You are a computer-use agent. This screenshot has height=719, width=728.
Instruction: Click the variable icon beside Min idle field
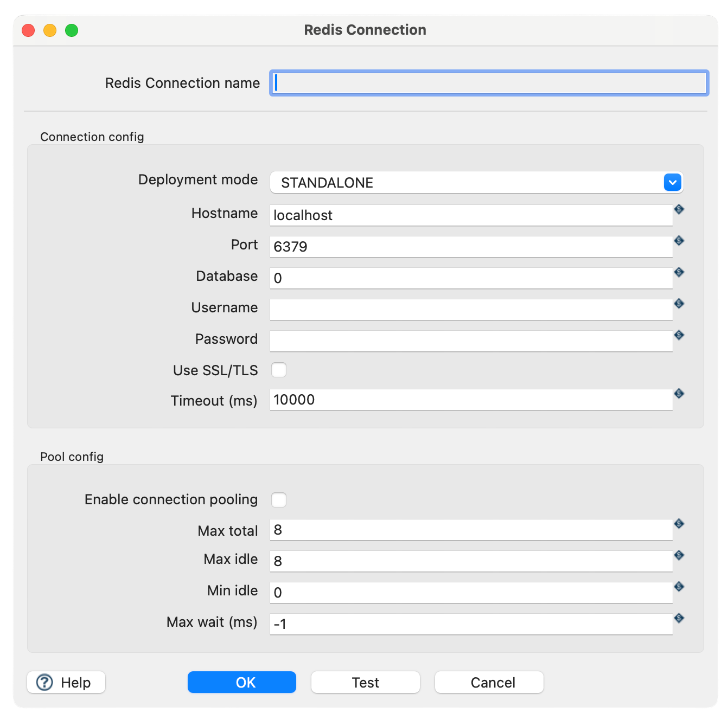point(679,587)
